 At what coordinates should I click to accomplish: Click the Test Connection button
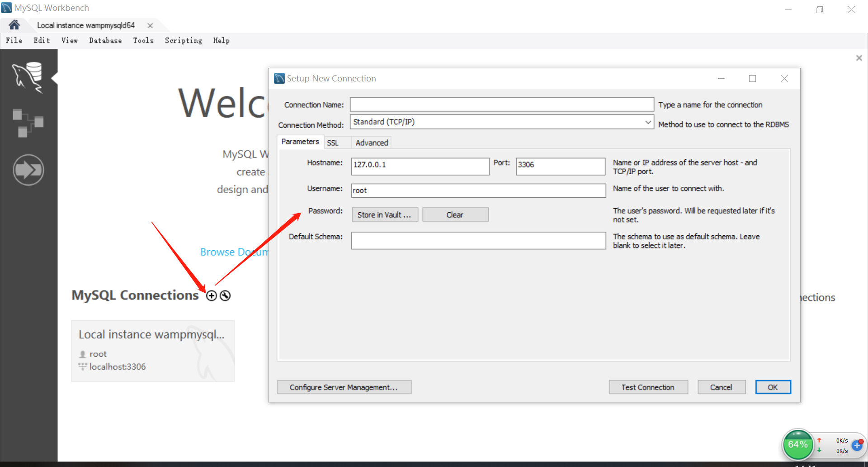click(648, 387)
